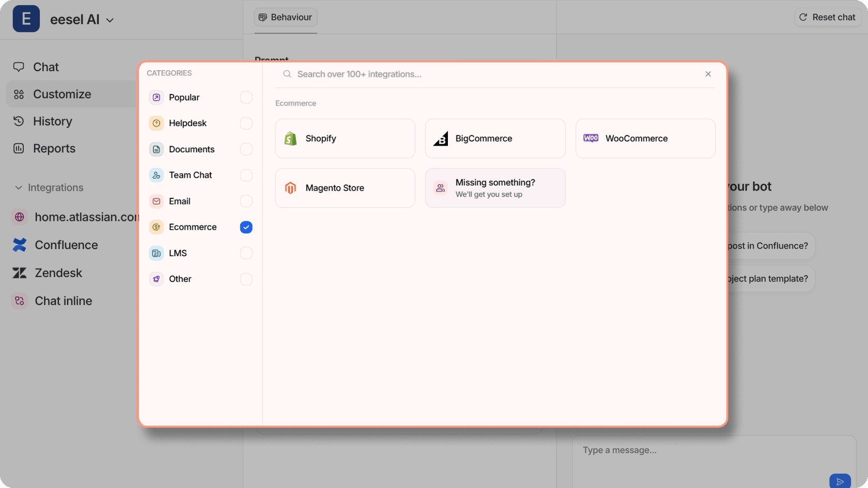Click the Customize grid icon
The height and width of the screenshot is (488, 868).
pyautogui.click(x=19, y=94)
